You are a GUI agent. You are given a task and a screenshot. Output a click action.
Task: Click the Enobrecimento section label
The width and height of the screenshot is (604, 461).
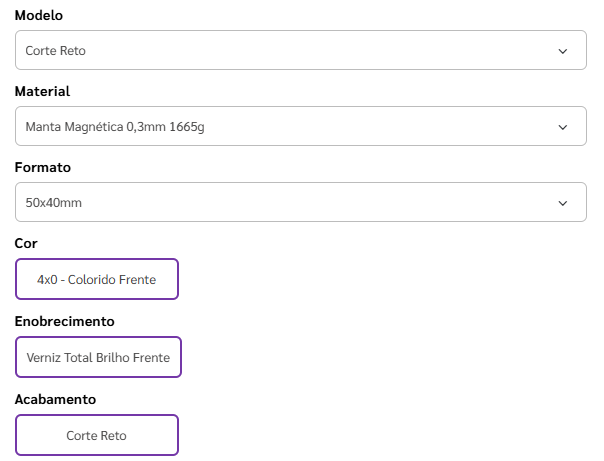tap(65, 321)
